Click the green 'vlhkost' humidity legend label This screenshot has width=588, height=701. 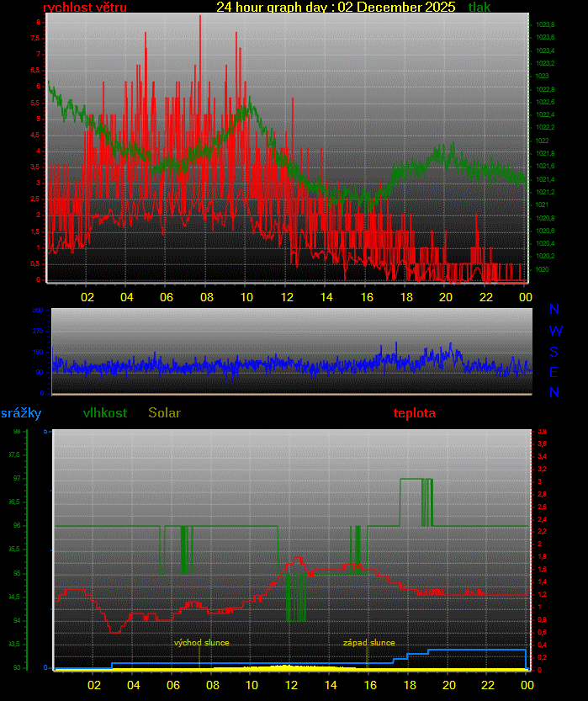pos(105,413)
